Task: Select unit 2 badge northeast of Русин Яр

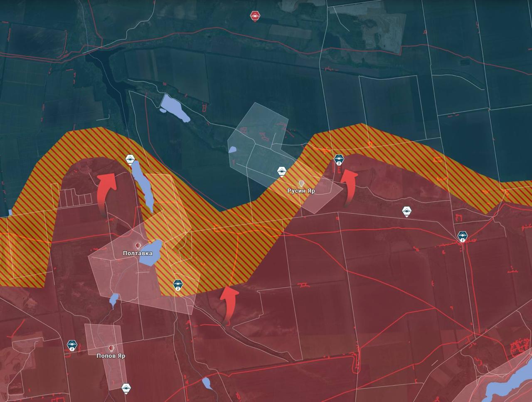Action: (x=339, y=159)
